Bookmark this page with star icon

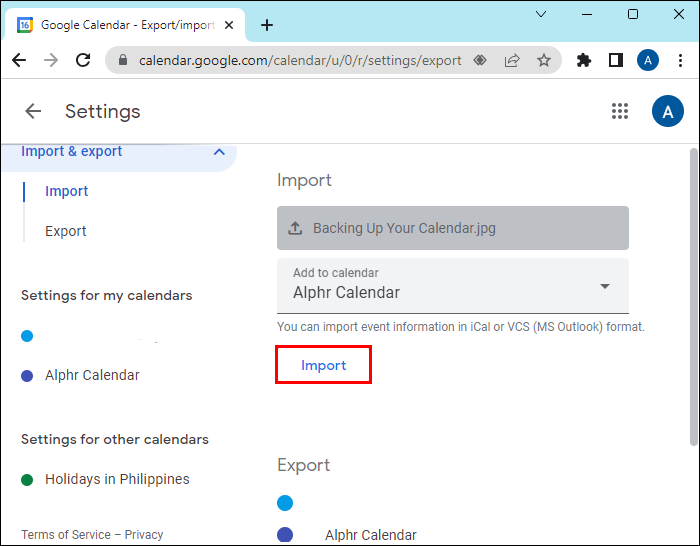[543, 60]
